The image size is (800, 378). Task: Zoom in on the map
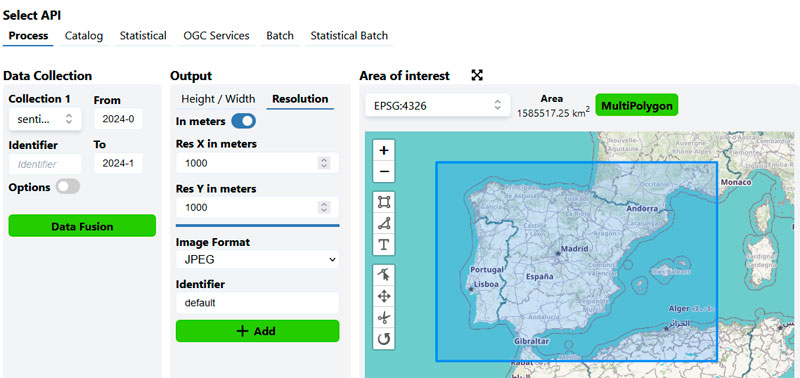click(384, 150)
